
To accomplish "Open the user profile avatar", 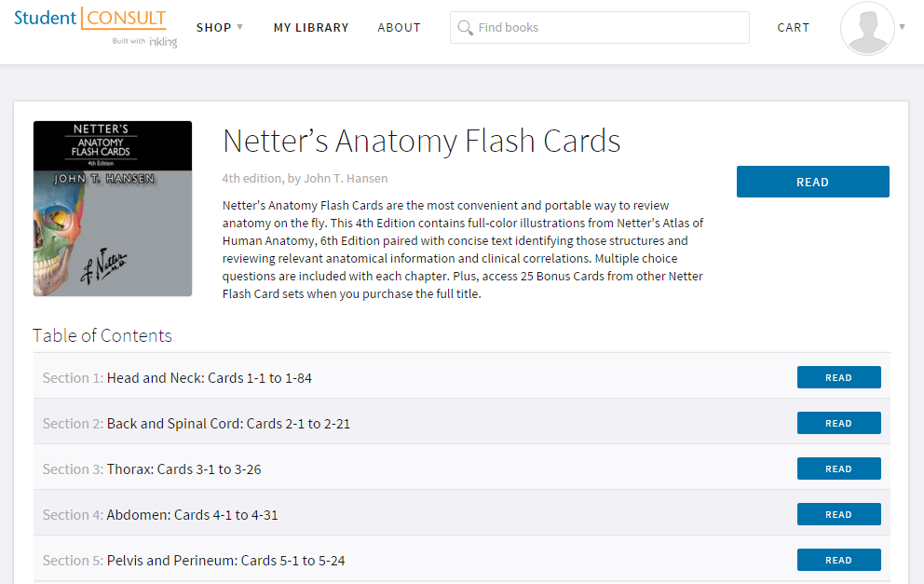I will (x=866, y=28).
